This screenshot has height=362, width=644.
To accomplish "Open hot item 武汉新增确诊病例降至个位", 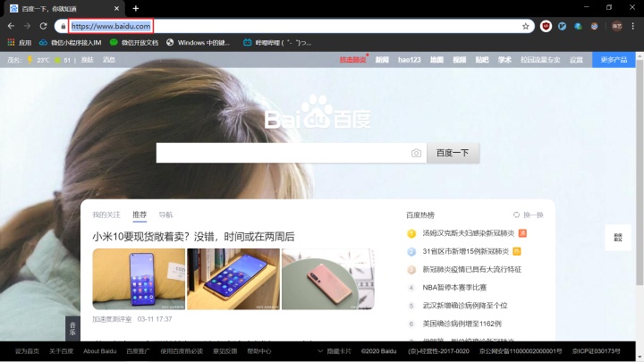I will pyautogui.click(x=465, y=306).
